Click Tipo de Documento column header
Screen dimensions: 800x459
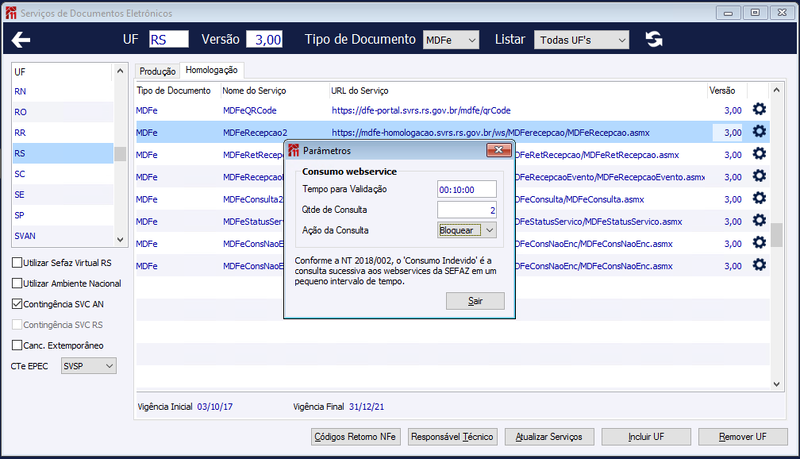tap(173, 90)
